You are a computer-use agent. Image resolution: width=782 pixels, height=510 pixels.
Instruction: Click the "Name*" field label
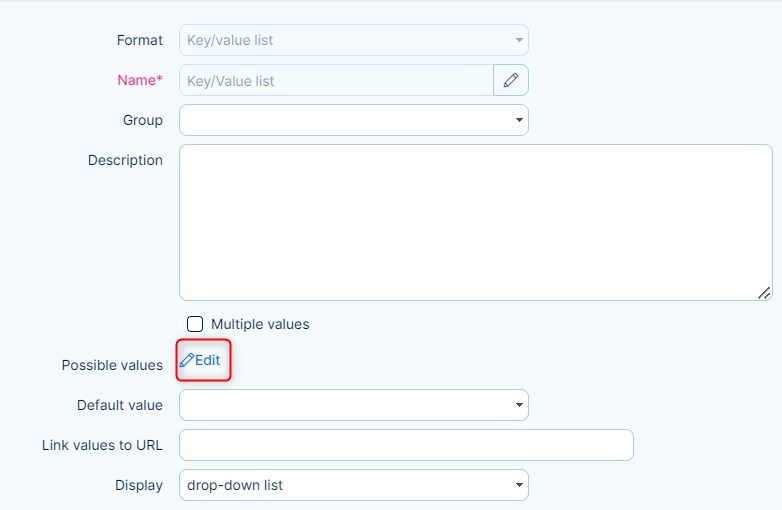[x=140, y=80]
